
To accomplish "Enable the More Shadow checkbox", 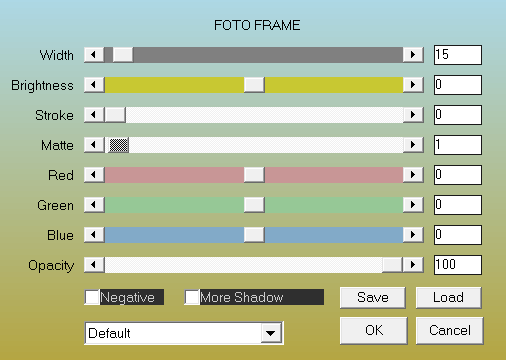I will tap(192, 297).
